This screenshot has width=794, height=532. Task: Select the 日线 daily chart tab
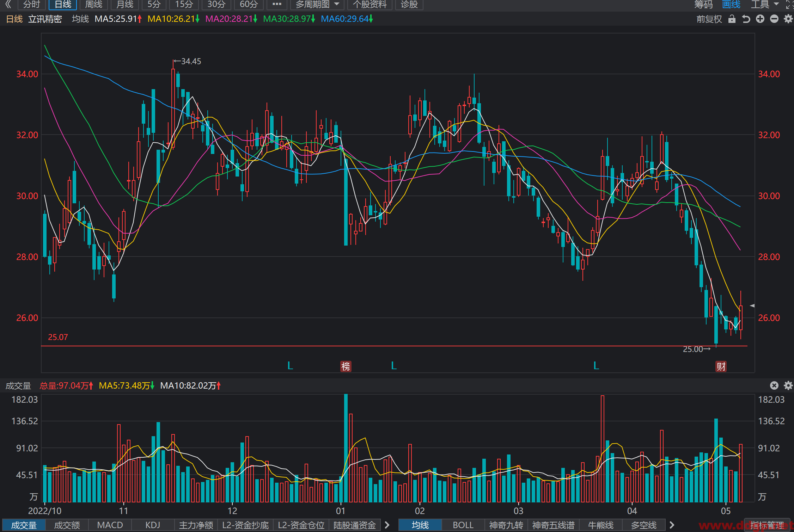pos(63,4)
